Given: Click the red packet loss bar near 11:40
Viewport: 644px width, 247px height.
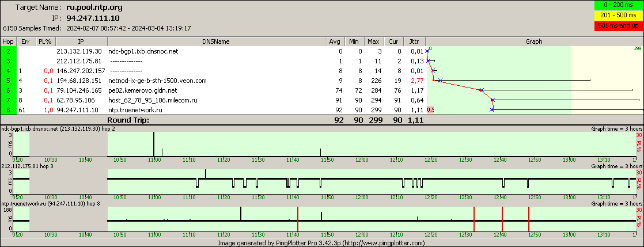Looking at the screenshot, I should (x=297, y=219).
